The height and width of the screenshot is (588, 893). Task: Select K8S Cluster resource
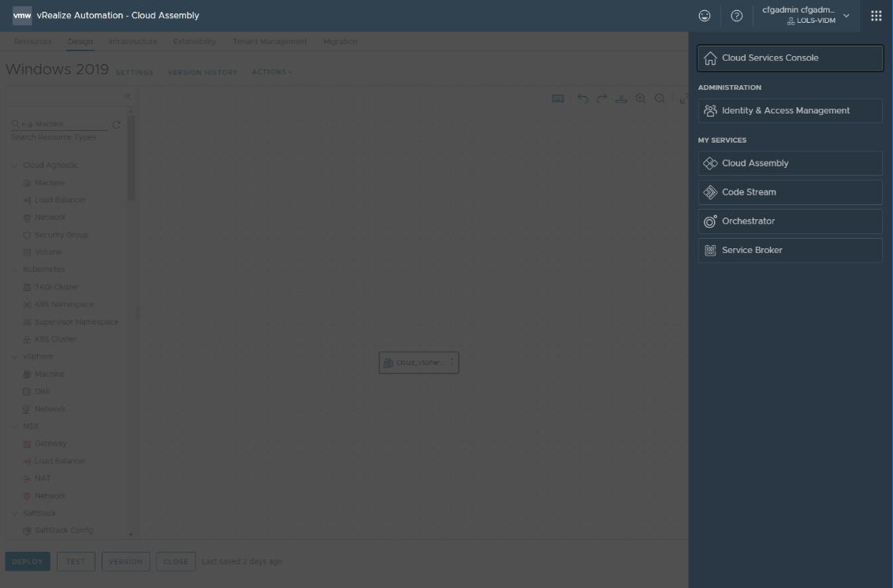(x=49, y=339)
